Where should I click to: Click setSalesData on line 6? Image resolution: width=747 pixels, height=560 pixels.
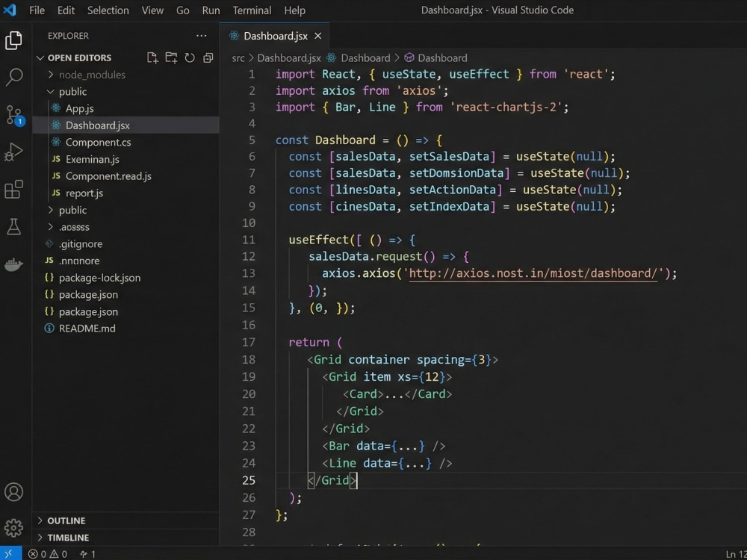449,157
